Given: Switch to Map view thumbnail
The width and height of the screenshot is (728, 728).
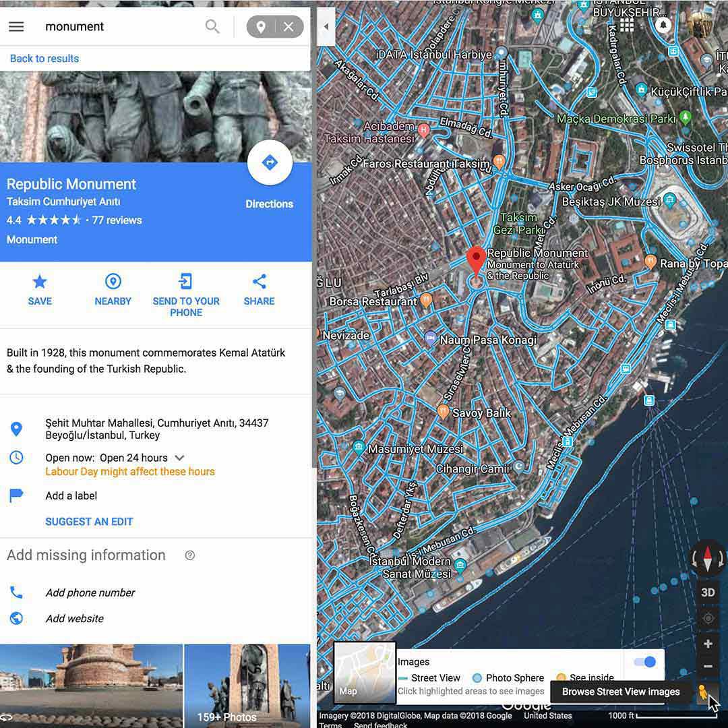Looking at the screenshot, I should [x=365, y=672].
